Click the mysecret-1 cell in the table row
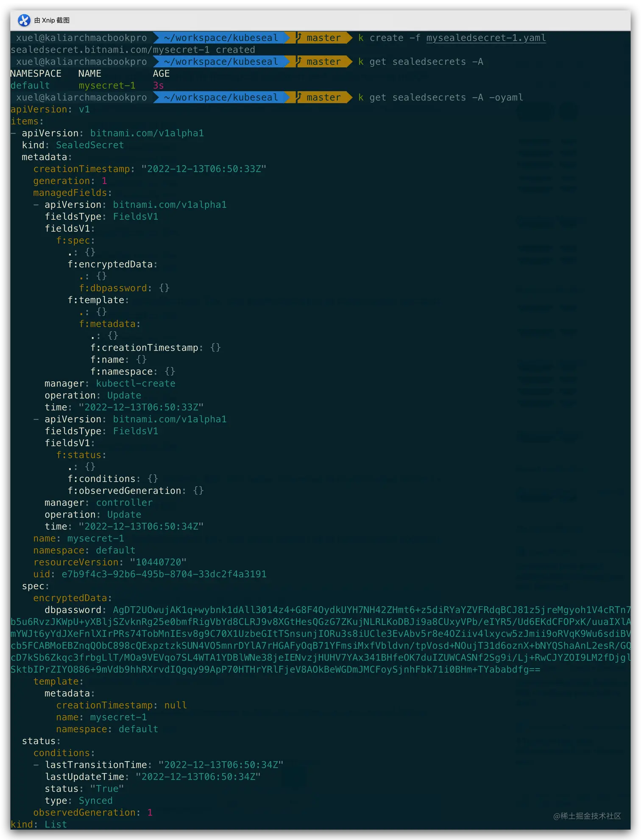This screenshot has height=840, width=641. [x=107, y=85]
